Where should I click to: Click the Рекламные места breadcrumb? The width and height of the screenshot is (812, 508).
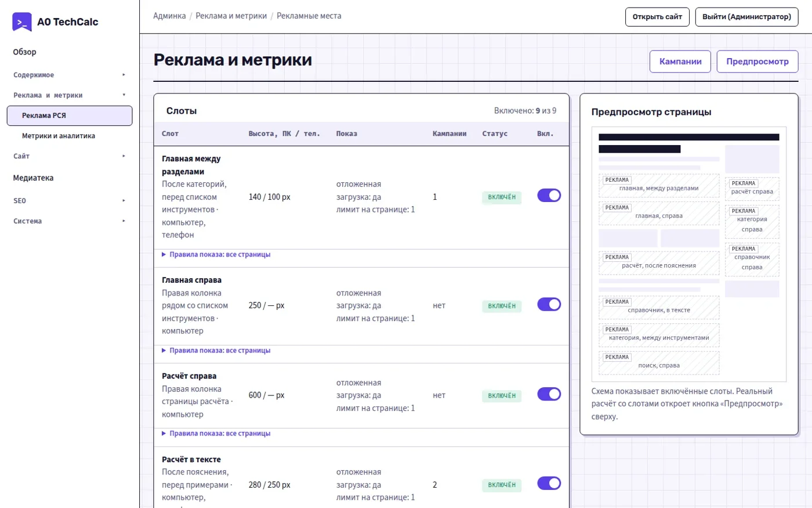pos(309,16)
